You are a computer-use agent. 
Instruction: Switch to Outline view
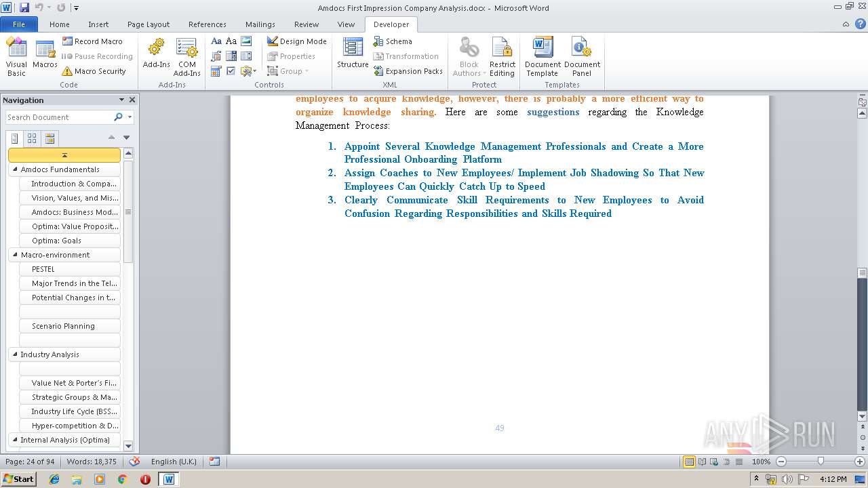pyautogui.click(x=725, y=462)
